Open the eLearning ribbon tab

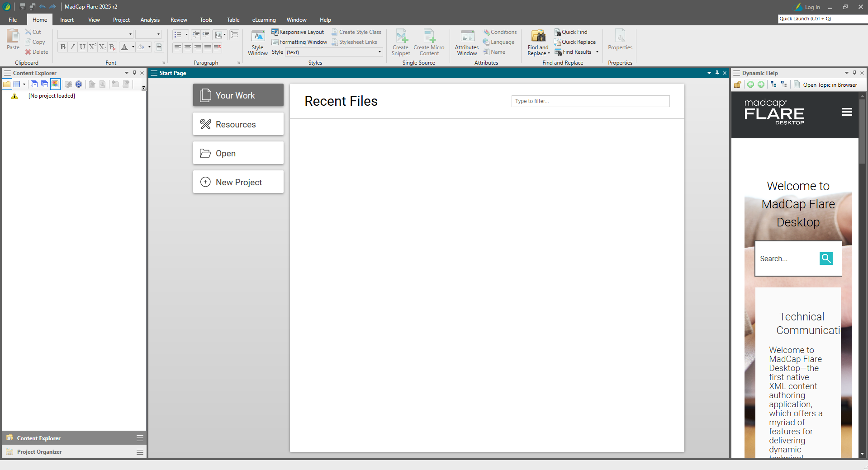[264, 20]
